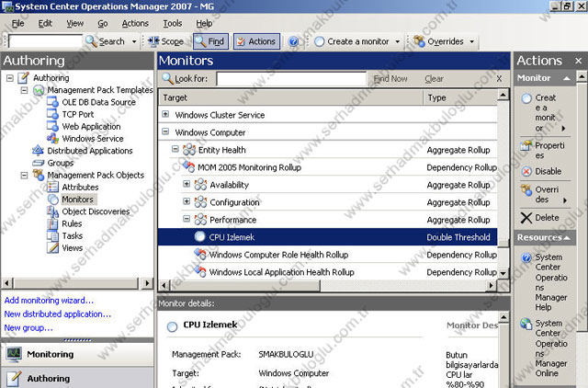Select the MOM 2005 Monitoring Rollup icon
Viewport: 588px width, 388px height.
tap(189, 166)
